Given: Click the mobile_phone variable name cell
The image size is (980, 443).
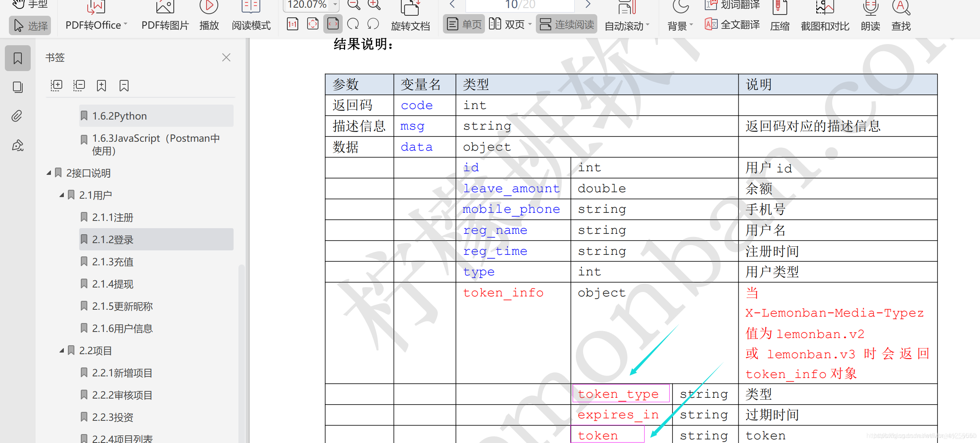Looking at the screenshot, I should point(513,209).
